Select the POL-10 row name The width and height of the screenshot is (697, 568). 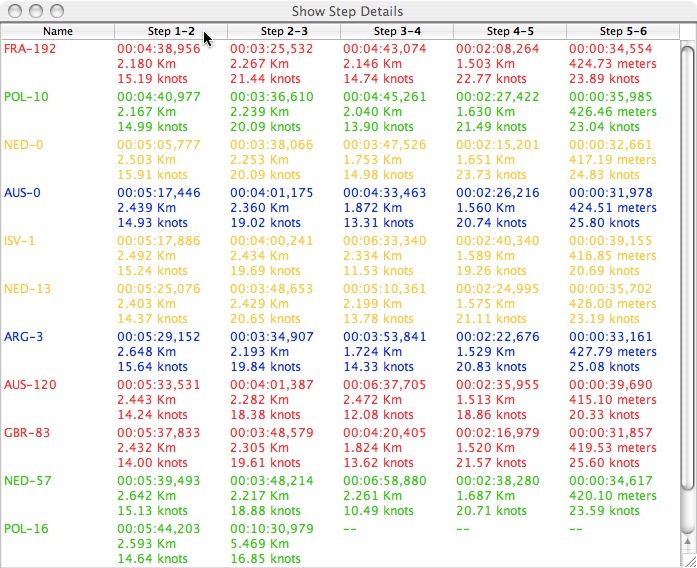tap(26, 96)
